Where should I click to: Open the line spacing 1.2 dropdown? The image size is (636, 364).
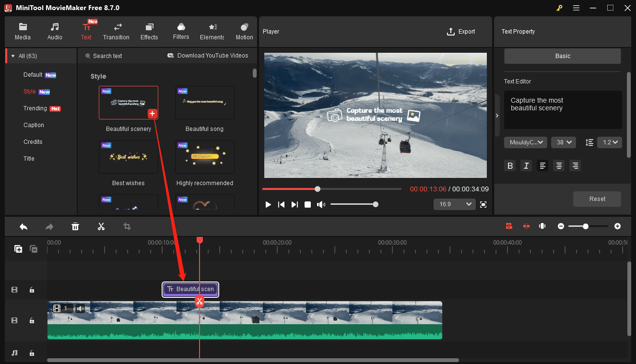click(x=610, y=142)
